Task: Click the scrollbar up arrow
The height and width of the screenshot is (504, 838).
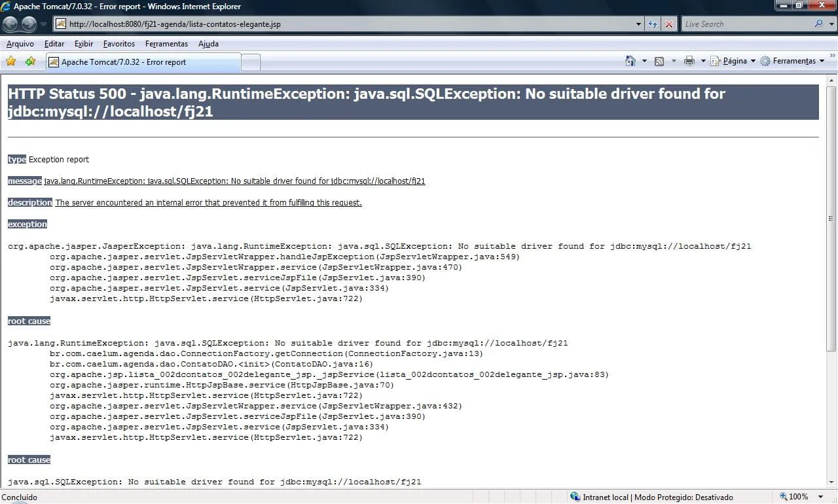Action: coord(831,79)
